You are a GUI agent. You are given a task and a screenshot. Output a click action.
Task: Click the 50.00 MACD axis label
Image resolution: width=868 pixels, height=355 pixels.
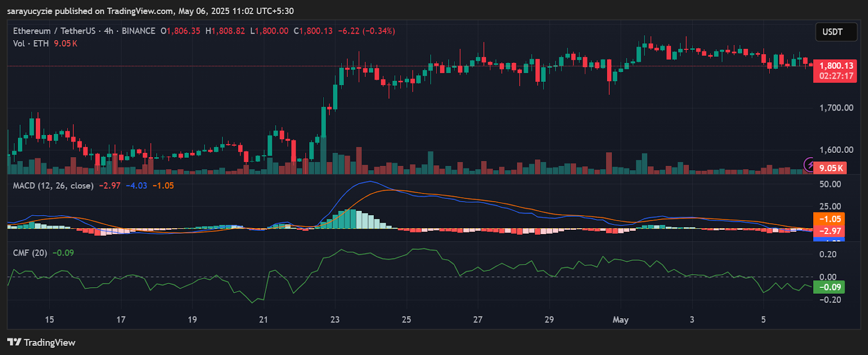830,184
